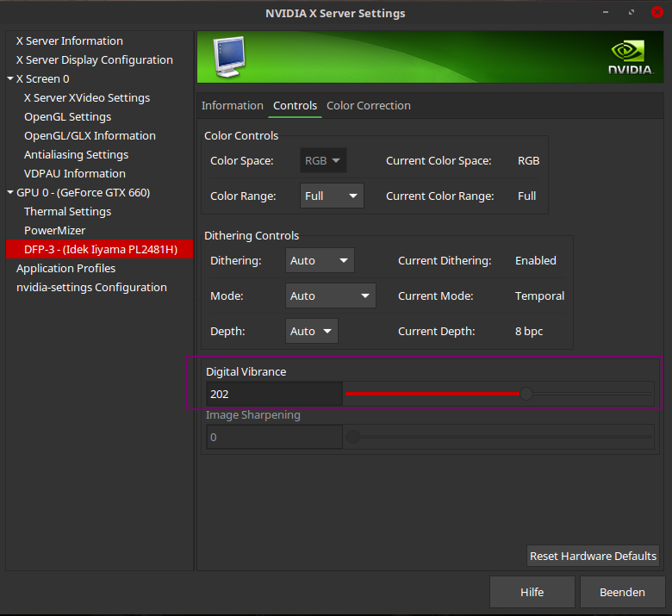Open the Color Range dropdown set to Full

tap(332, 196)
